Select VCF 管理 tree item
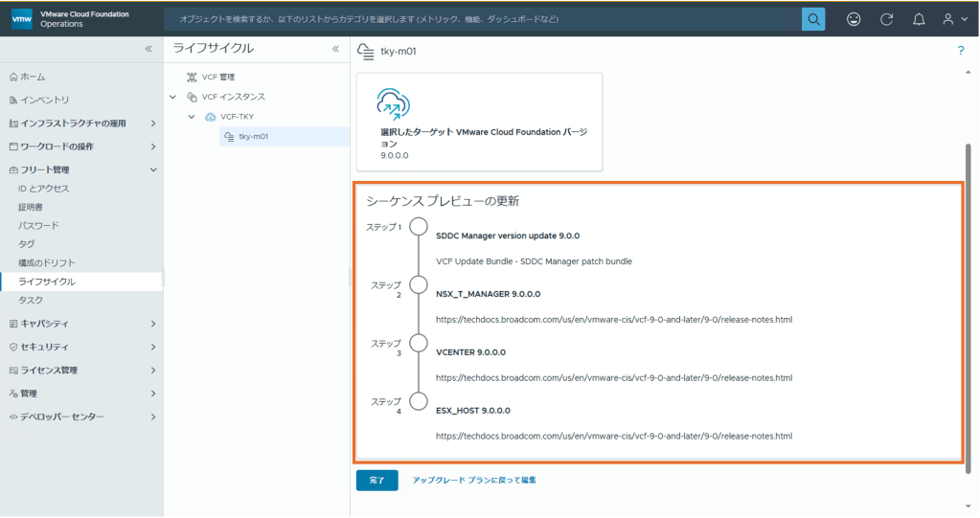 pos(218,77)
